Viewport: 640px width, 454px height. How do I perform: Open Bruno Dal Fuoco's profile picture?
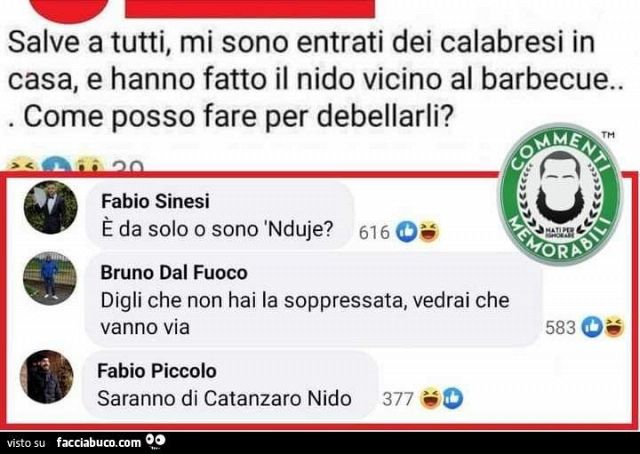(x=50, y=278)
